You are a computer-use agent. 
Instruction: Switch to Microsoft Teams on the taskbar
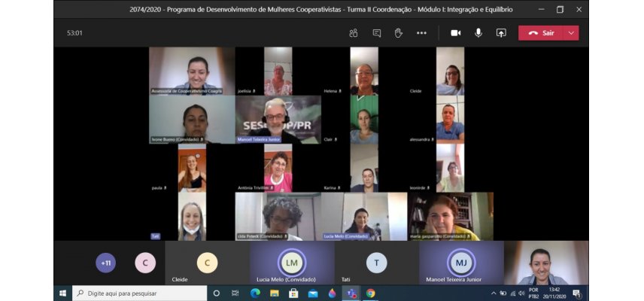(351, 293)
